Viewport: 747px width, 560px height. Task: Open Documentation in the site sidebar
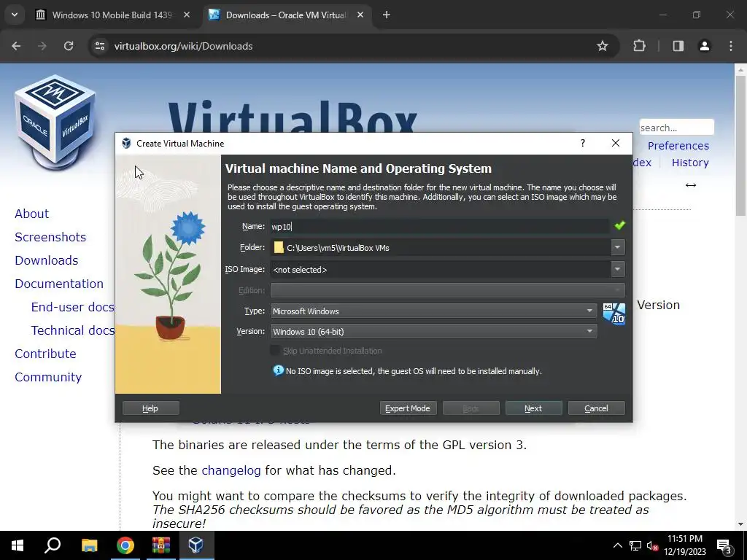click(59, 284)
